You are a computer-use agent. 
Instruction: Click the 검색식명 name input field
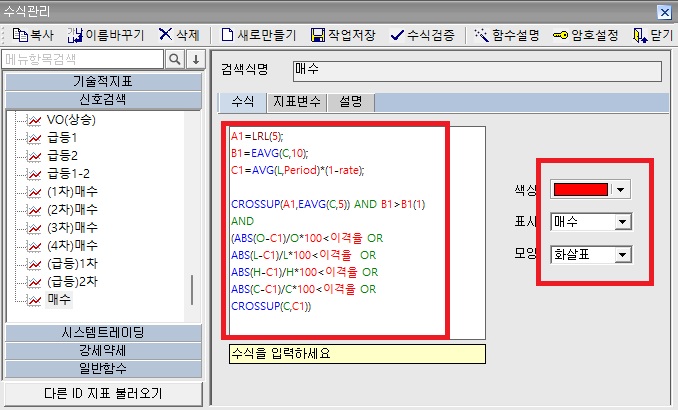coord(477,71)
